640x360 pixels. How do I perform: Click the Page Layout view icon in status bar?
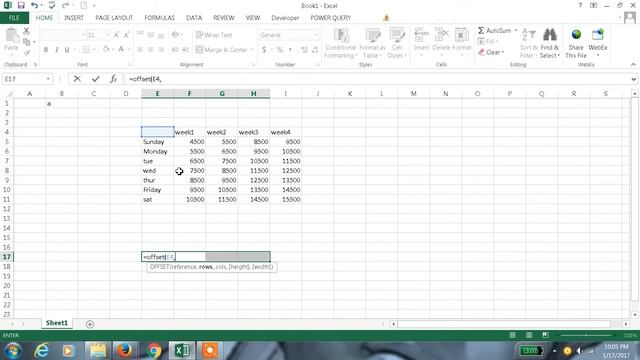[529, 335]
